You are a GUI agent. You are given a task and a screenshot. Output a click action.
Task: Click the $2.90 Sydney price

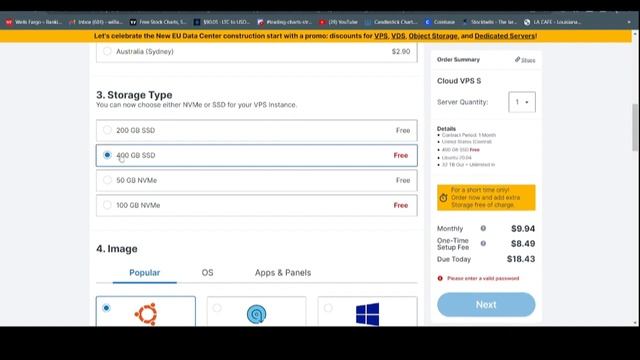pos(401,51)
